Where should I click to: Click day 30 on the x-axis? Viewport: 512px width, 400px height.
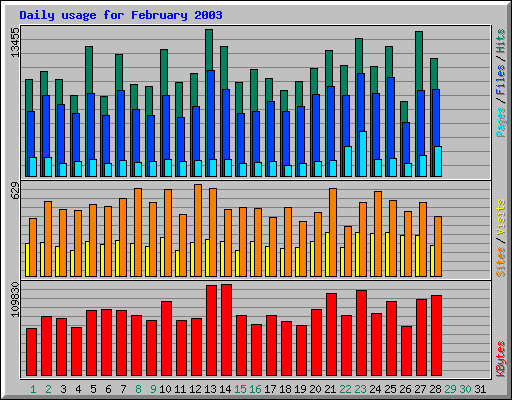tap(465, 389)
